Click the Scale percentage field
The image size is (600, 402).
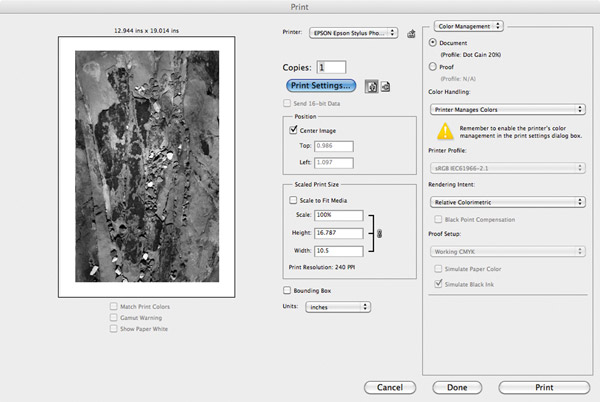(x=339, y=215)
